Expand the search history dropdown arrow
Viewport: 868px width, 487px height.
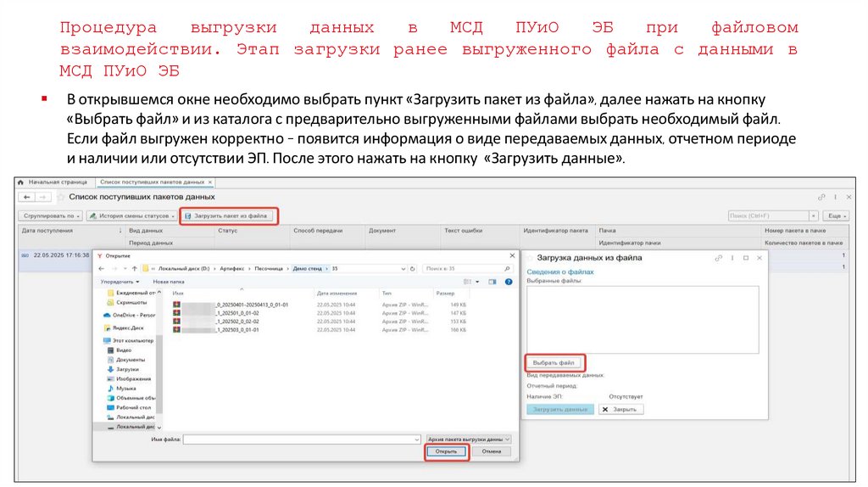pos(814,216)
